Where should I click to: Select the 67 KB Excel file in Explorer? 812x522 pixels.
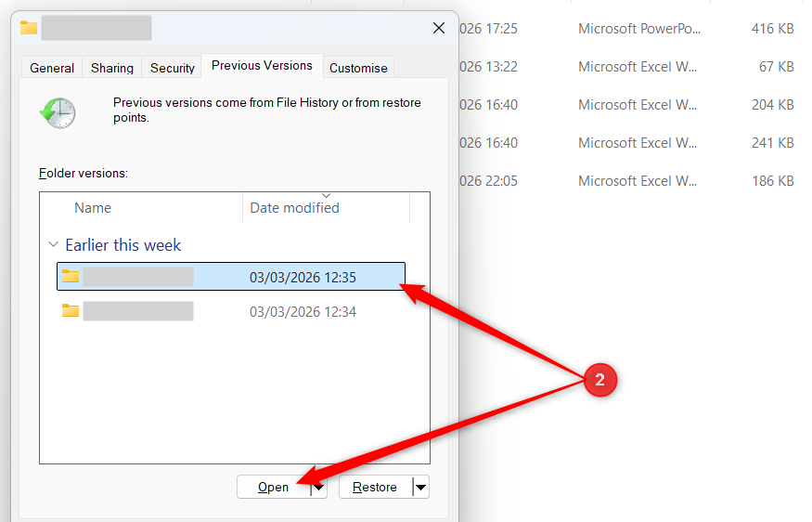636,66
